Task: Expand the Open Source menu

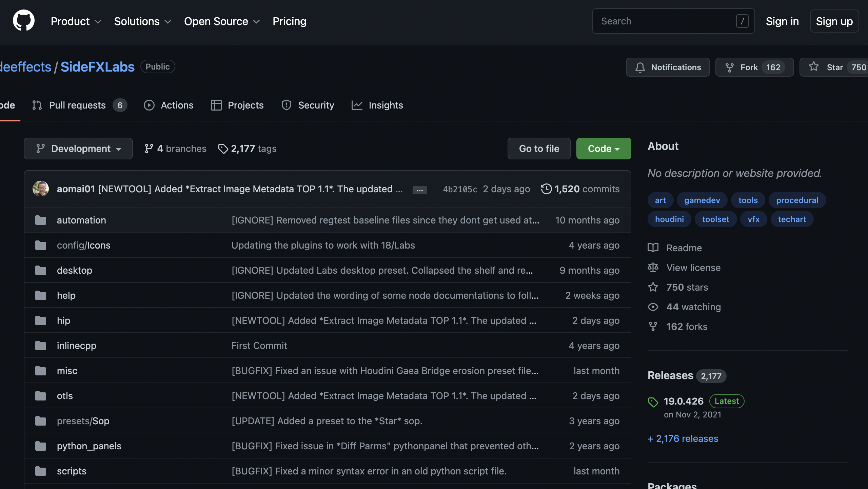Action: coord(222,21)
